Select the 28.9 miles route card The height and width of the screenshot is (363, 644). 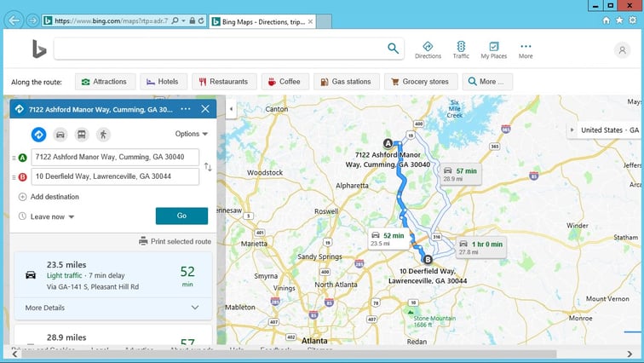113,336
